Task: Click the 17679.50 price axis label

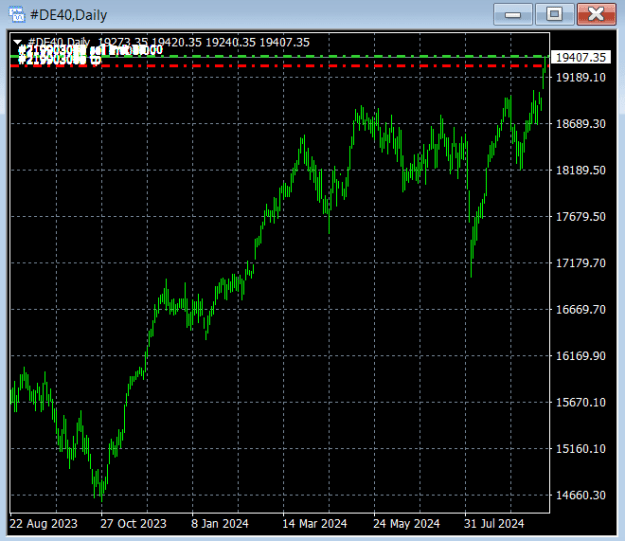Action: point(580,216)
